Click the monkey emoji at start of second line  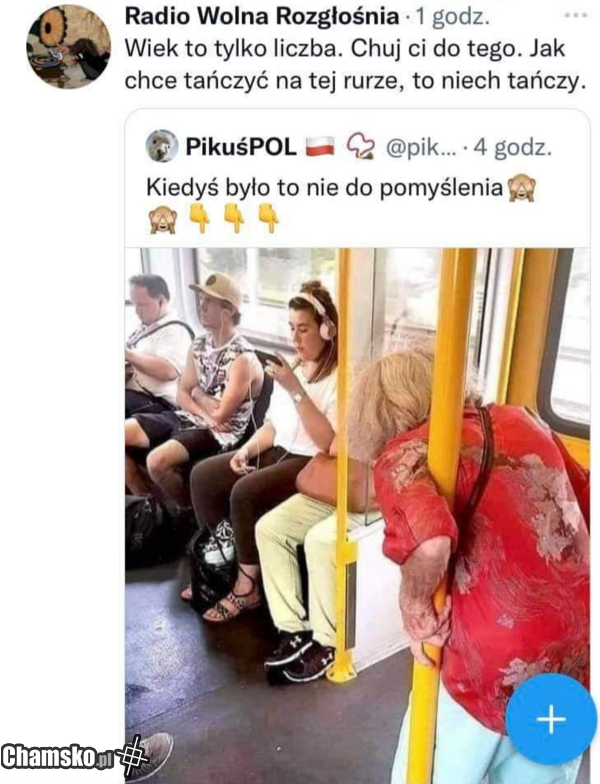pyautogui.click(x=162, y=220)
